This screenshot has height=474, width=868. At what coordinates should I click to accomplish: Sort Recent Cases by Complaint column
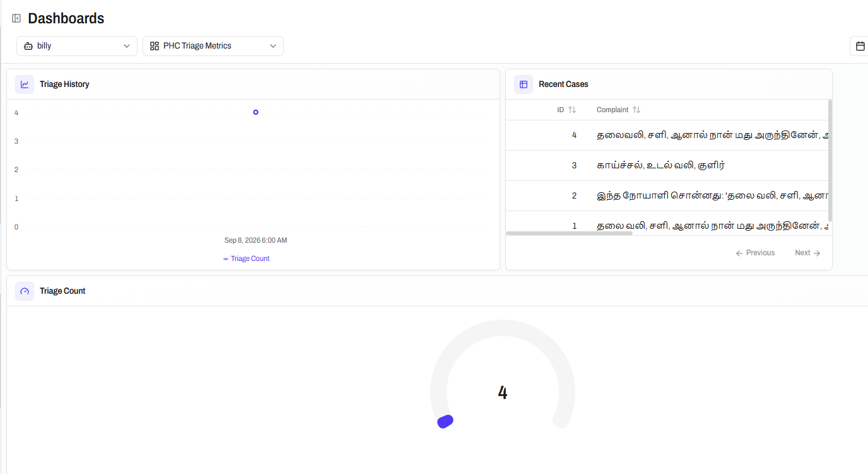point(618,110)
